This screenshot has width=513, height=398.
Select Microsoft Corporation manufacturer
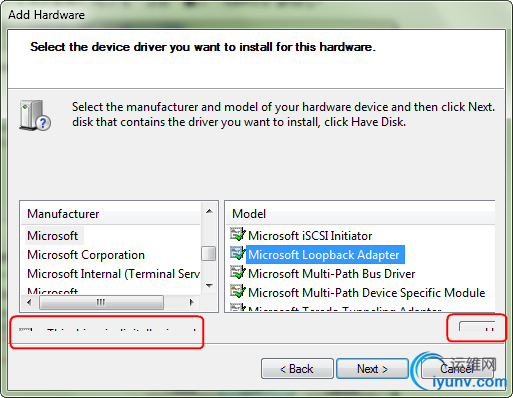click(86, 255)
